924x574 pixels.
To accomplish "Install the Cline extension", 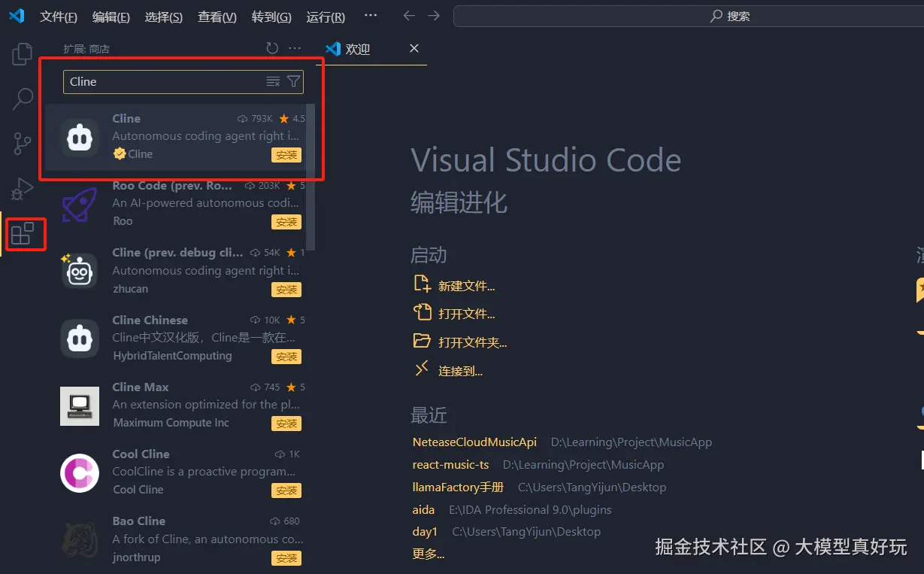I will [286, 155].
